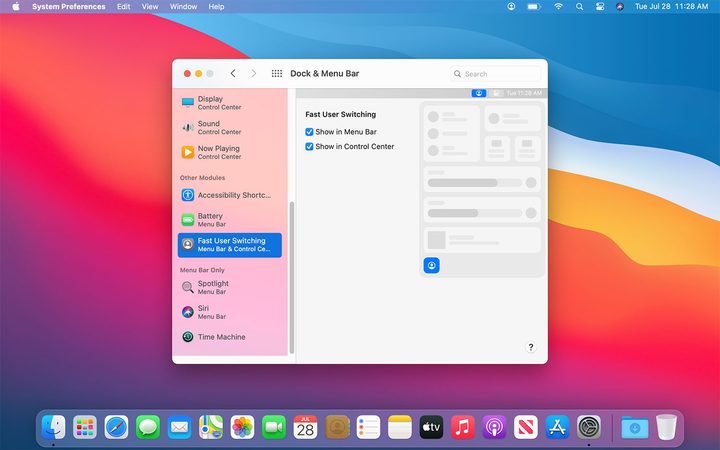Open Launchpad from the Dock
Image resolution: width=720 pixels, height=450 pixels.
[x=85, y=427]
